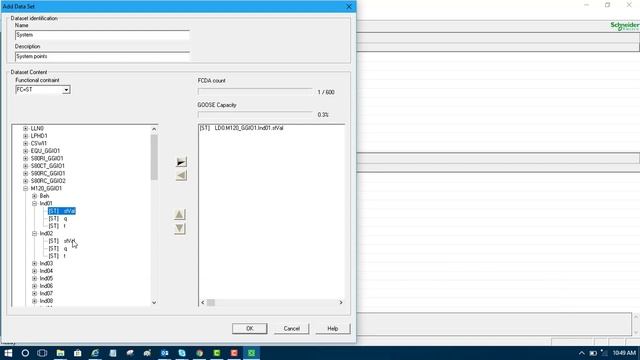Select [ST] q under Ind01
This screenshot has width=640, height=360.
(x=58, y=218)
